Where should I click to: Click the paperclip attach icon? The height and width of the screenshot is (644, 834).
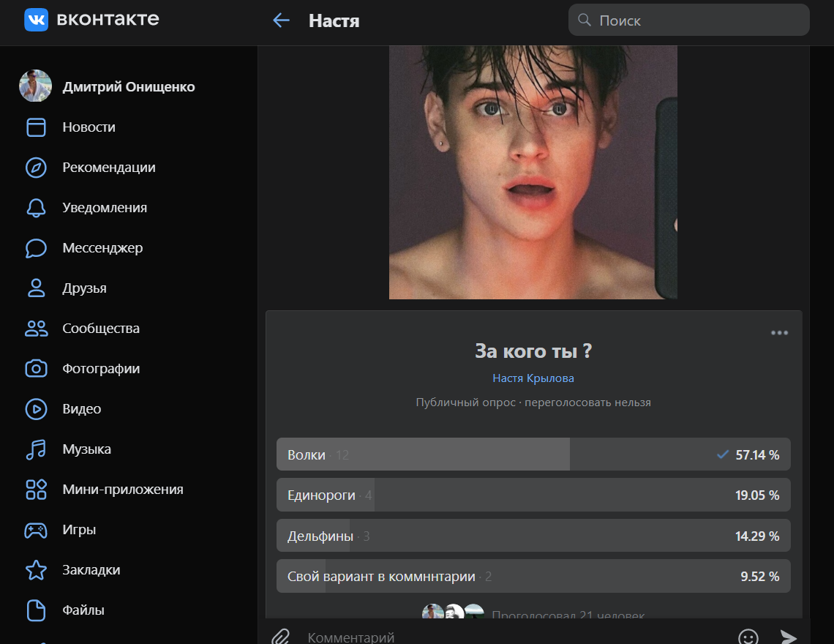[x=281, y=637]
